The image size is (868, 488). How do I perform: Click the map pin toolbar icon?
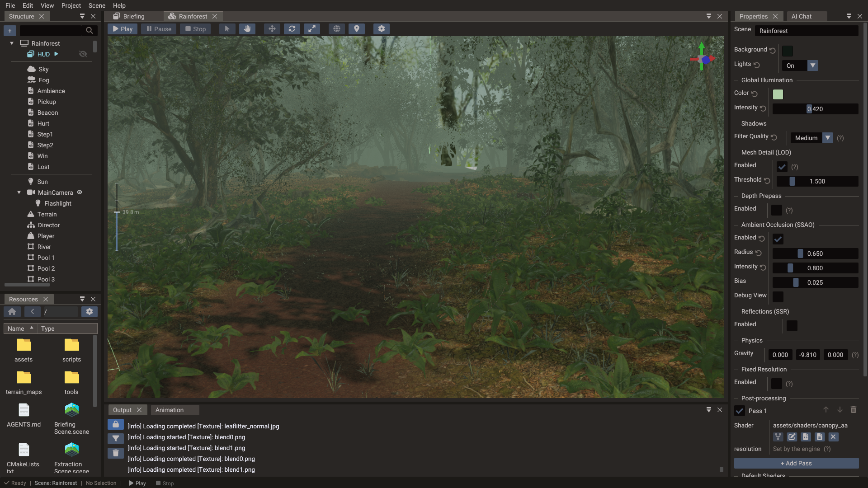point(357,29)
